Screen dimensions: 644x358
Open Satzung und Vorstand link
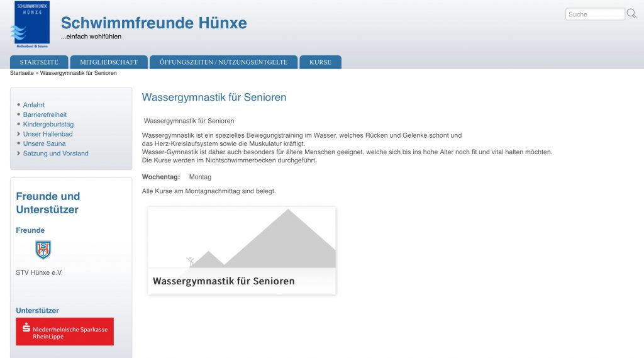click(x=56, y=154)
